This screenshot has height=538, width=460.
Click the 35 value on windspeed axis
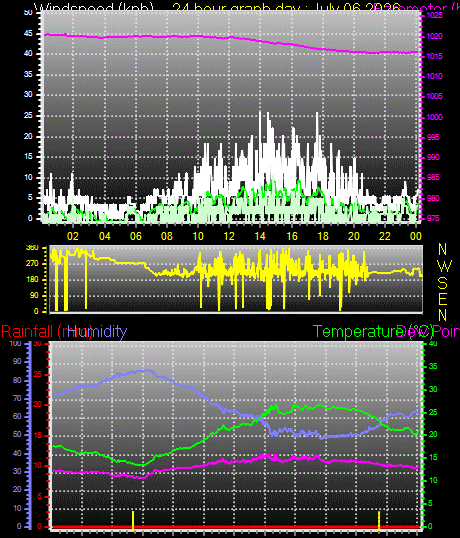pos(28,74)
